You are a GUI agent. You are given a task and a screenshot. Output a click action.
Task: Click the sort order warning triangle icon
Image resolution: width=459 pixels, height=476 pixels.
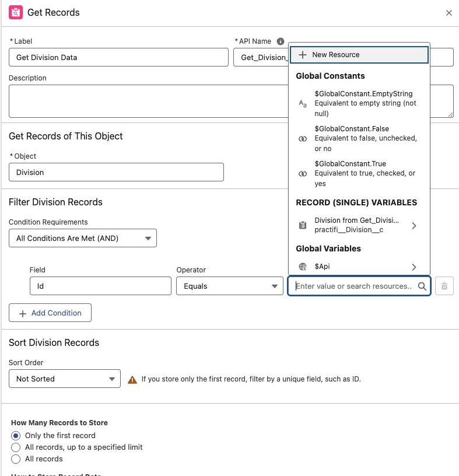click(132, 379)
